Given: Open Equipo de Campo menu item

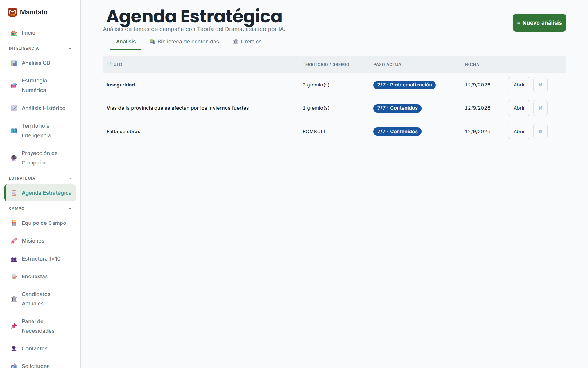Looking at the screenshot, I should [x=40, y=223].
